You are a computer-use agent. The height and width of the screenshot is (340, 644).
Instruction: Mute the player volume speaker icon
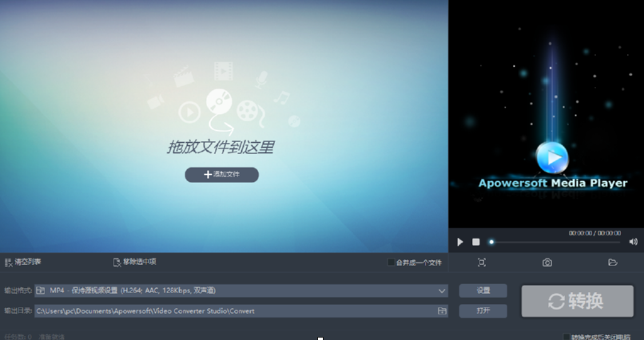pos(633,242)
